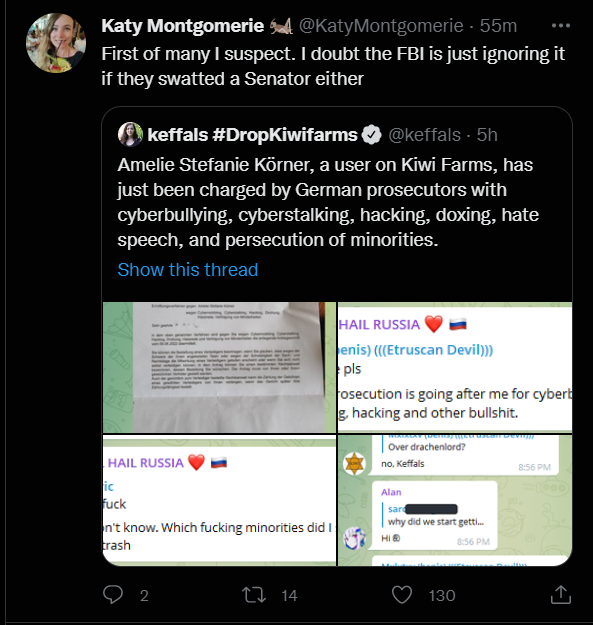The height and width of the screenshot is (625, 593).
Task: Click the @keffals handle
Action: (x=424, y=135)
